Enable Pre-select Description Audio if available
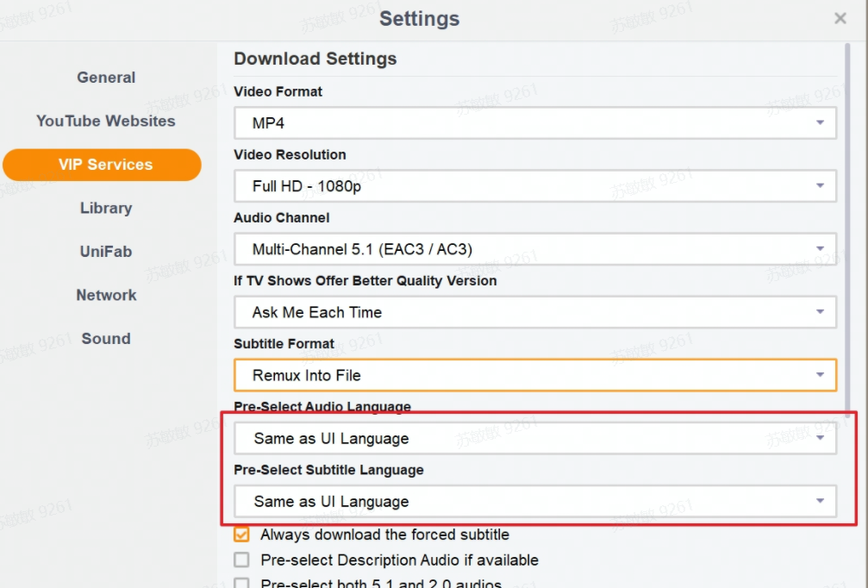 coord(242,560)
